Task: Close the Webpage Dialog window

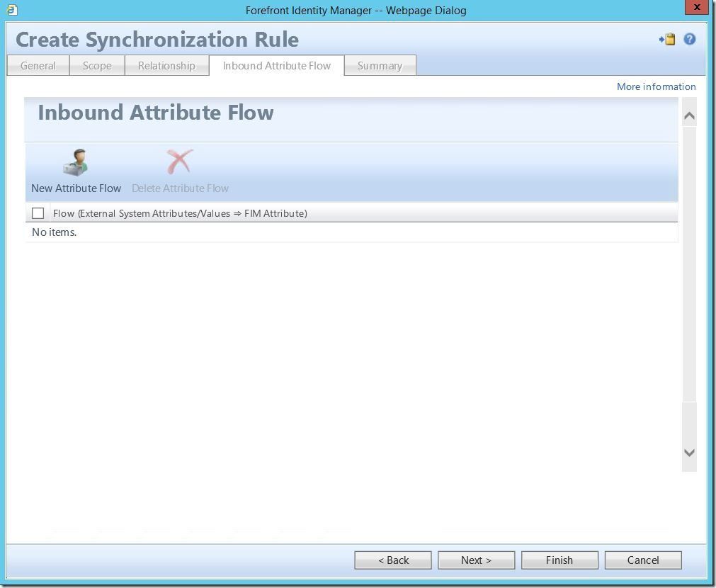Action: tap(697, 7)
